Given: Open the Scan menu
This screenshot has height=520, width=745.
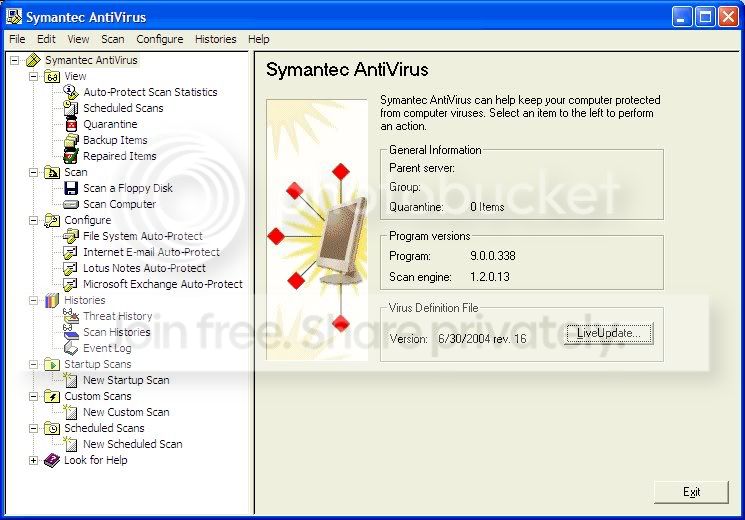Looking at the screenshot, I should (113, 39).
